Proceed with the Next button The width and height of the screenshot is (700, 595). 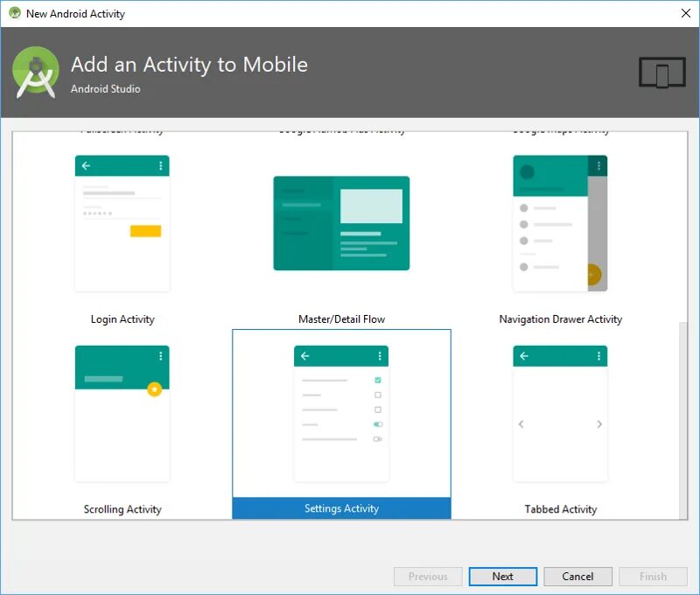(x=502, y=577)
